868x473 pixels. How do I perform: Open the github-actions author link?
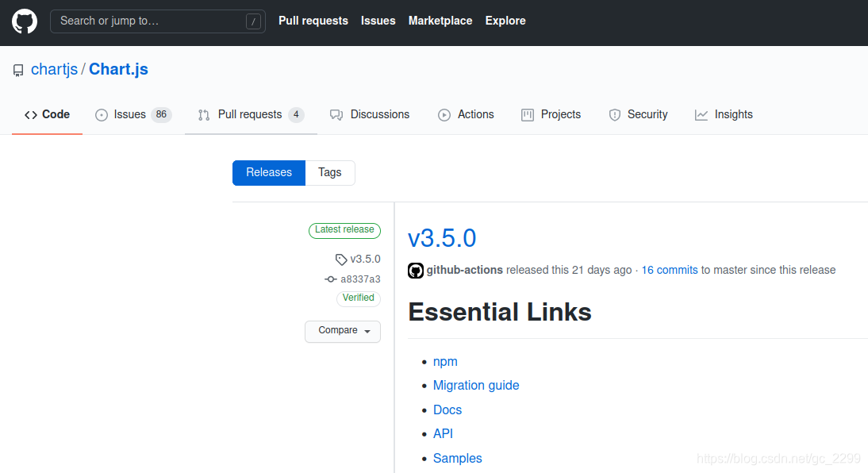tap(464, 271)
